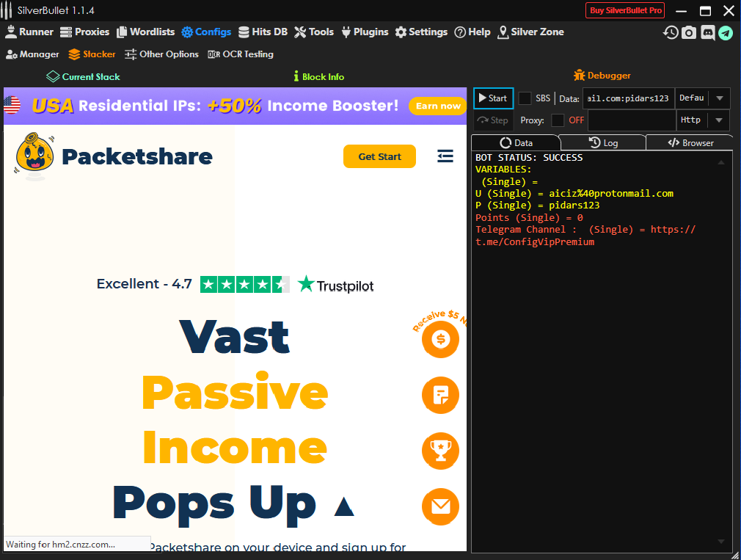Click the Packetshare brand name

(137, 157)
